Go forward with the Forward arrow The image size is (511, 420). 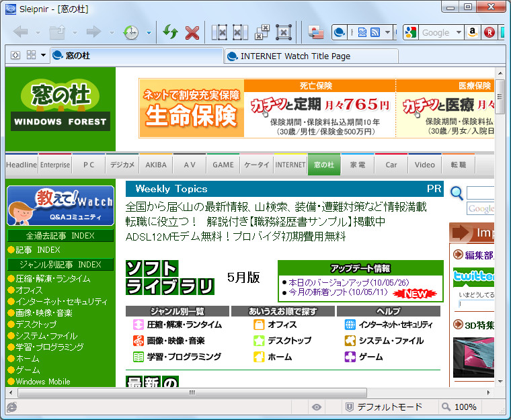click(x=93, y=32)
